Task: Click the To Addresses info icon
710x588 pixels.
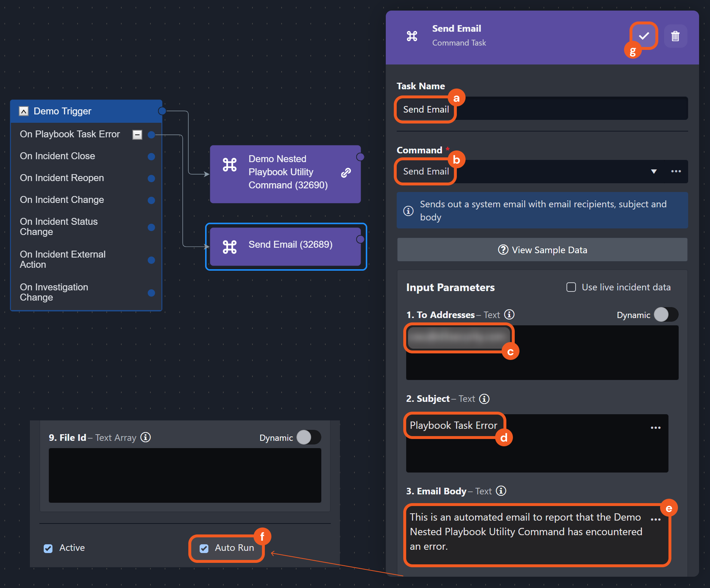Action: click(x=509, y=314)
